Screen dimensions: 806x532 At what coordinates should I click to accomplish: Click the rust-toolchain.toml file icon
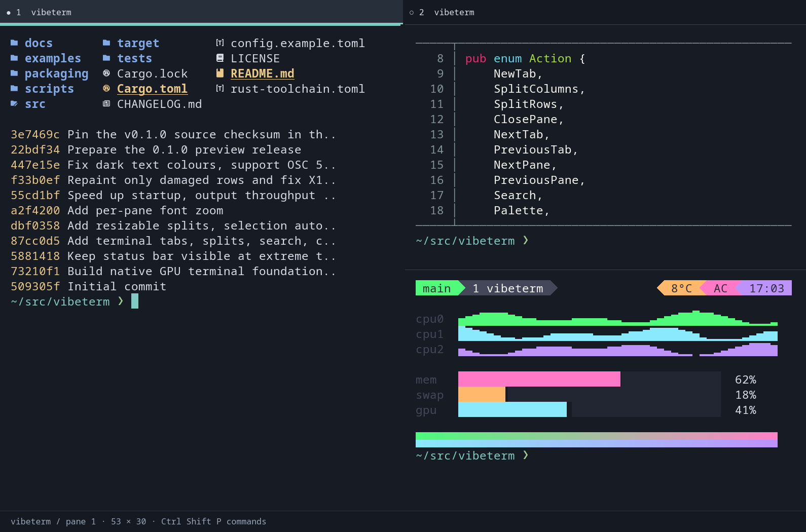pyautogui.click(x=220, y=89)
